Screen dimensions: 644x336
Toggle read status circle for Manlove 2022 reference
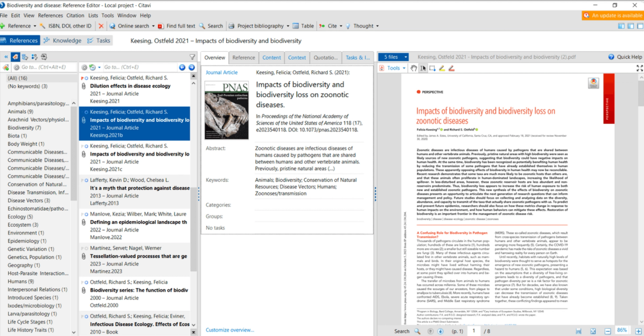point(86,214)
